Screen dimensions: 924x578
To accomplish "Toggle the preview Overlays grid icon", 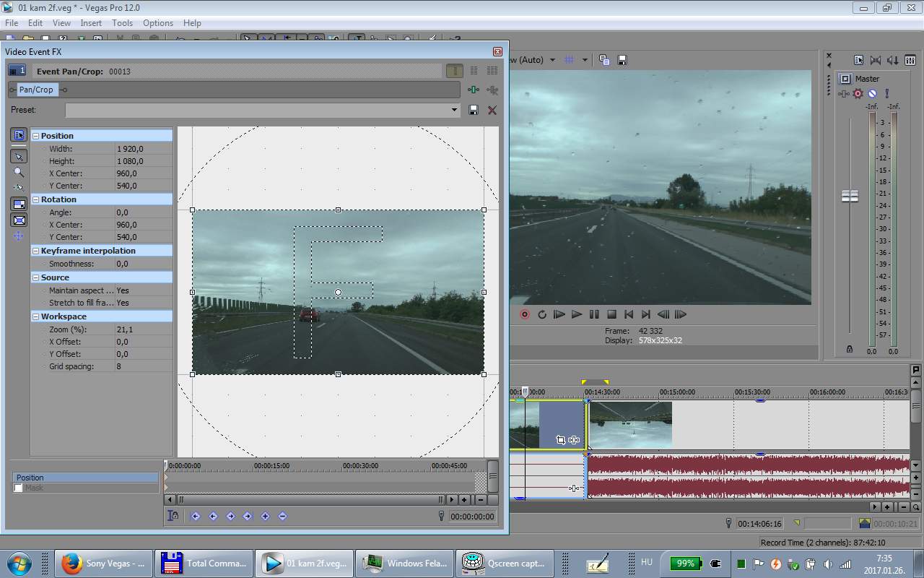I will [x=570, y=60].
